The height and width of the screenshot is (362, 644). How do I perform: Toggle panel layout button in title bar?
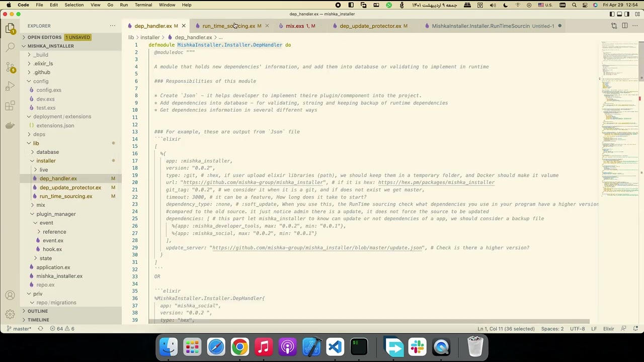(x=620, y=14)
